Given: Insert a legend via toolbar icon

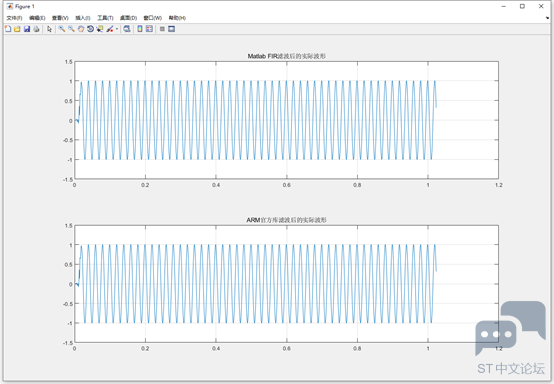Looking at the screenshot, I should point(149,29).
